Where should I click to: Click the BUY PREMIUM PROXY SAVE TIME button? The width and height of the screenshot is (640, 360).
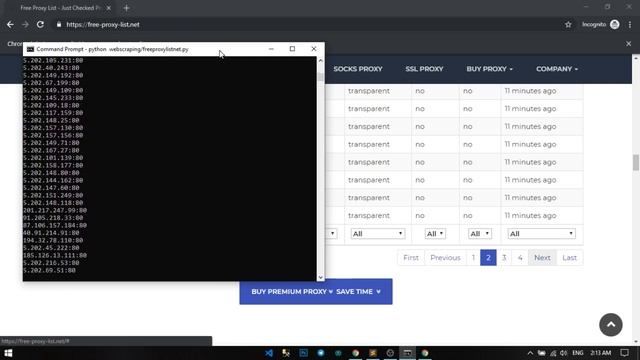[x=316, y=291]
